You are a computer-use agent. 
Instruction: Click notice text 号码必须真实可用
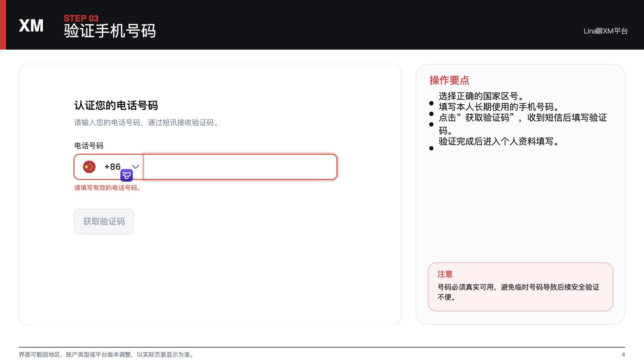(466, 287)
